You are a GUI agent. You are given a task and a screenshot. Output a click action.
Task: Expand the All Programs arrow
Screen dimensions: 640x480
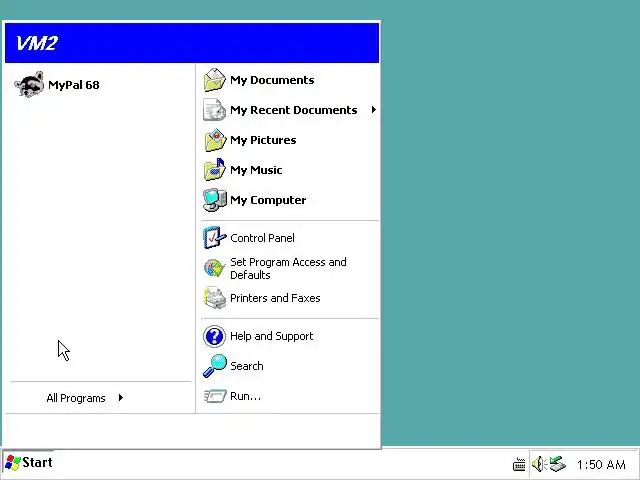coord(121,398)
